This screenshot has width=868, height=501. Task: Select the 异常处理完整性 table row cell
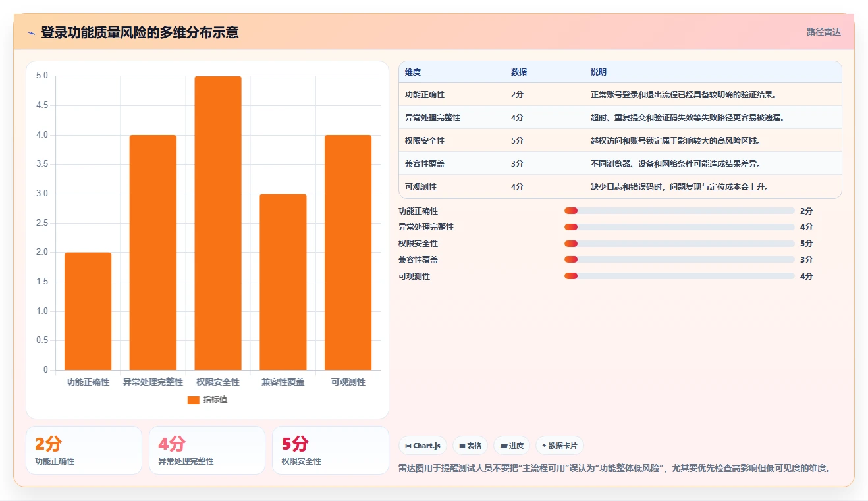click(x=433, y=117)
